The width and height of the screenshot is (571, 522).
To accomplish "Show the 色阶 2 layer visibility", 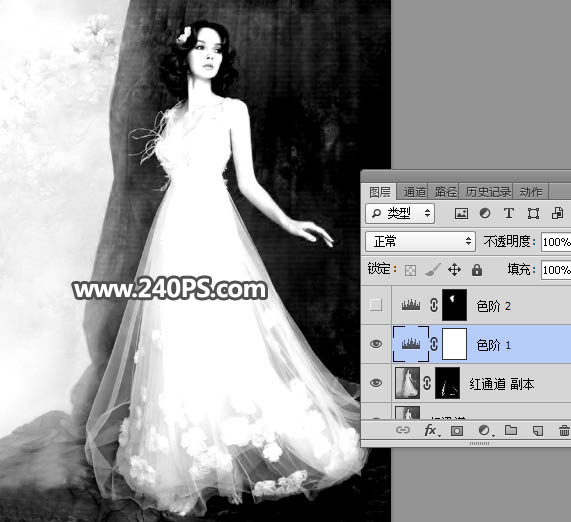I will click(x=376, y=305).
